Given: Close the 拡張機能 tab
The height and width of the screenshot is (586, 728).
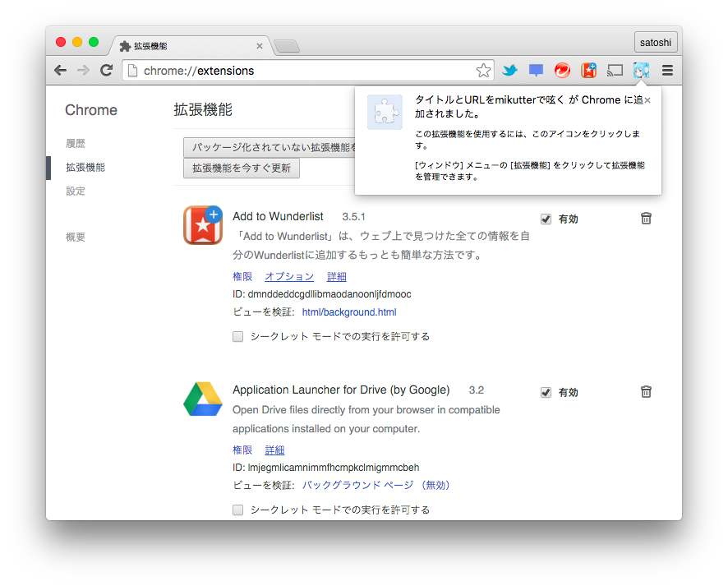Looking at the screenshot, I should click(260, 46).
